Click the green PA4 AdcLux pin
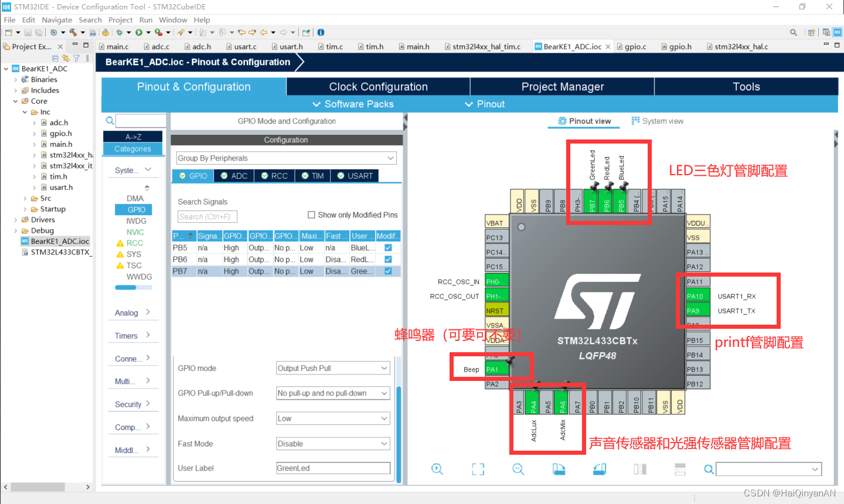Viewport: 844px width, 504px height. (533, 403)
